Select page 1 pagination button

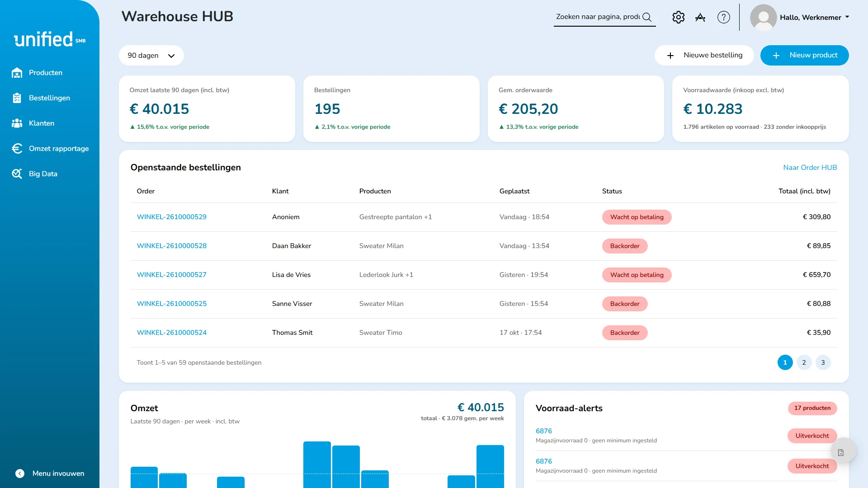pos(785,362)
